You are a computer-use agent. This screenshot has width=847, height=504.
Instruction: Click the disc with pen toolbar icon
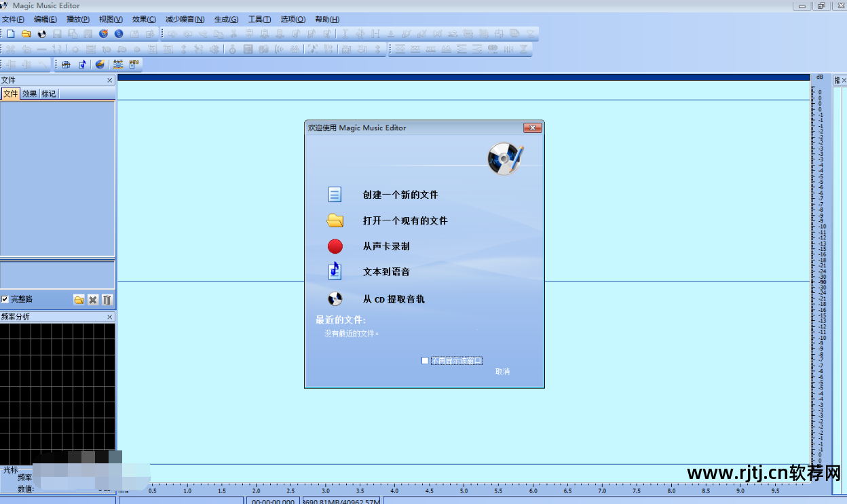click(100, 64)
